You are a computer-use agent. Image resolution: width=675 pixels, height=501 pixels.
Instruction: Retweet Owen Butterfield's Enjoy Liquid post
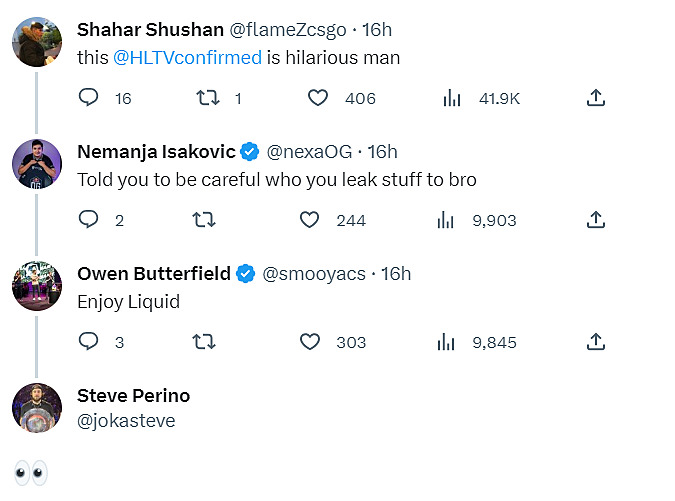click(x=204, y=342)
